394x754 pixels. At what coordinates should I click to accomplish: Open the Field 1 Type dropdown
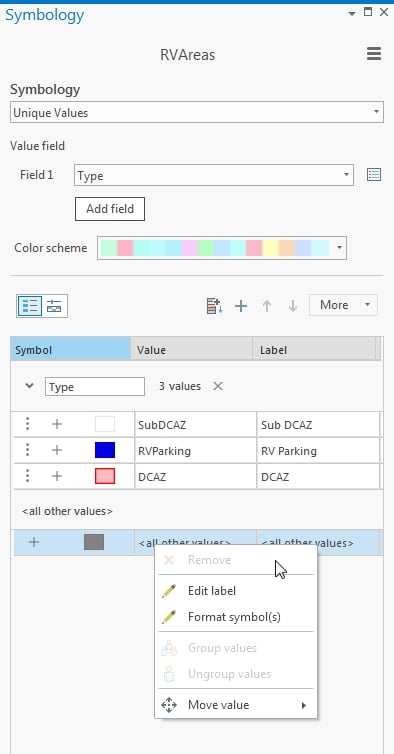214,175
